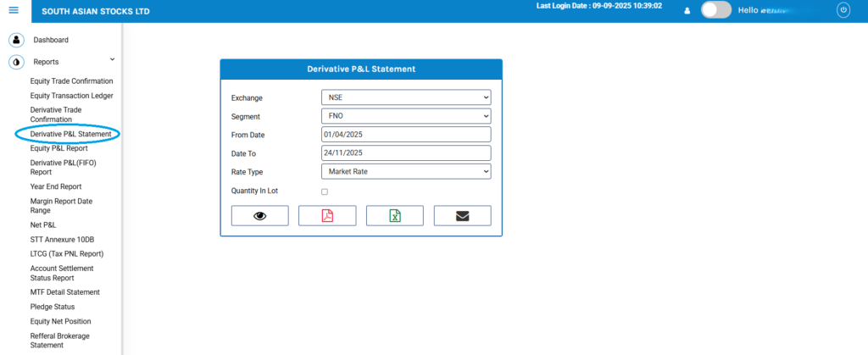Open the STT Annexure 10DB link
The image size is (868, 355).
coord(62,239)
